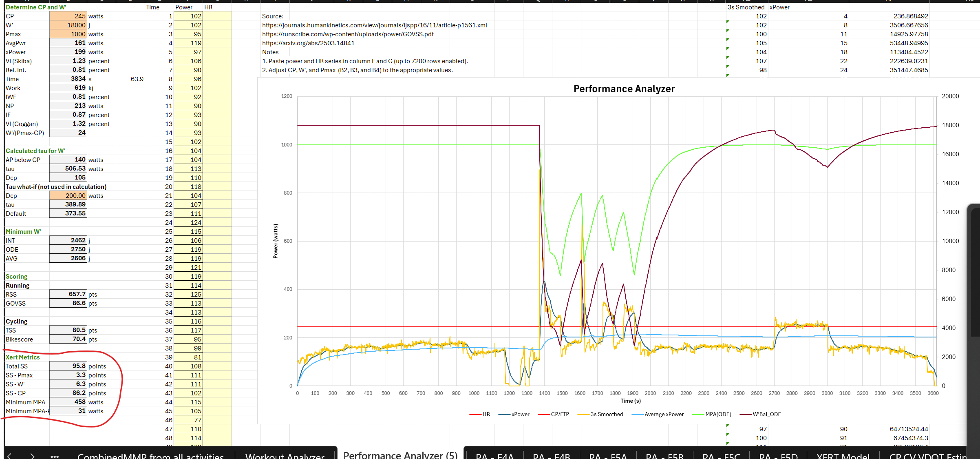Open the Workout Analyzer sheet tab

coord(285,456)
